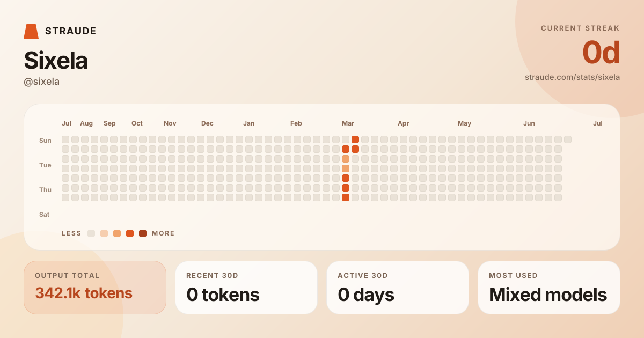The height and width of the screenshot is (338, 644).
Task: Open the Output Total 342.1k tokens card
Action: [95, 288]
